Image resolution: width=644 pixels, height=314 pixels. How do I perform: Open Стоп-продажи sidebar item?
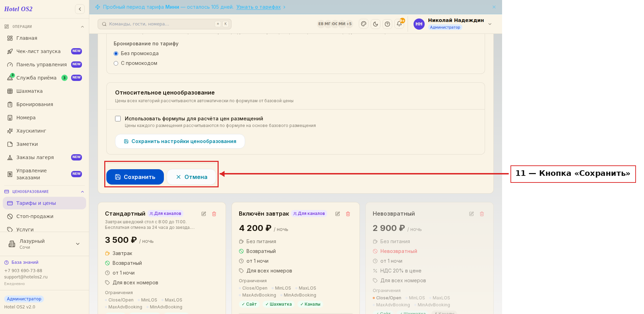[x=44, y=216]
